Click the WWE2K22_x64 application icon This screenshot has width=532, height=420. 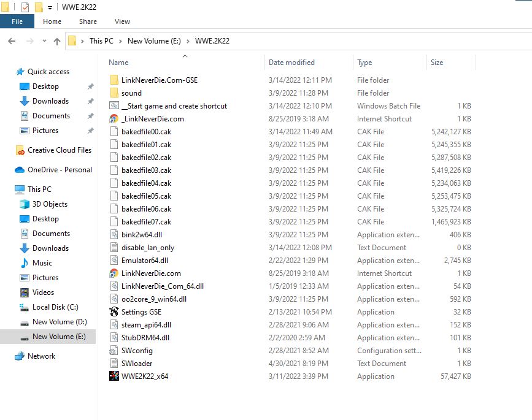coord(114,376)
